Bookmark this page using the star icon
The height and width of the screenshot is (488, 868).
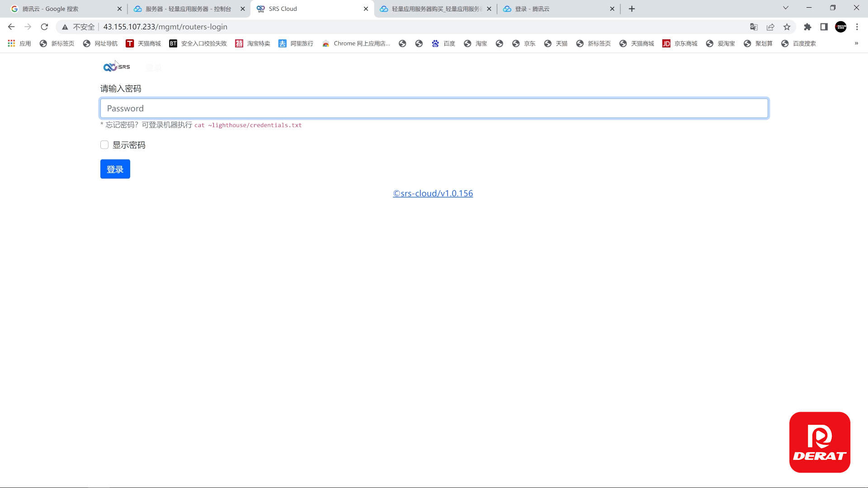[788, 27]
